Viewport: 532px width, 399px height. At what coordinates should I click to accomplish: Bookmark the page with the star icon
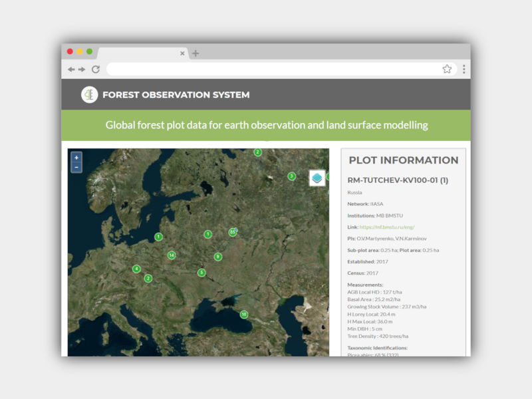coord(447,69)
